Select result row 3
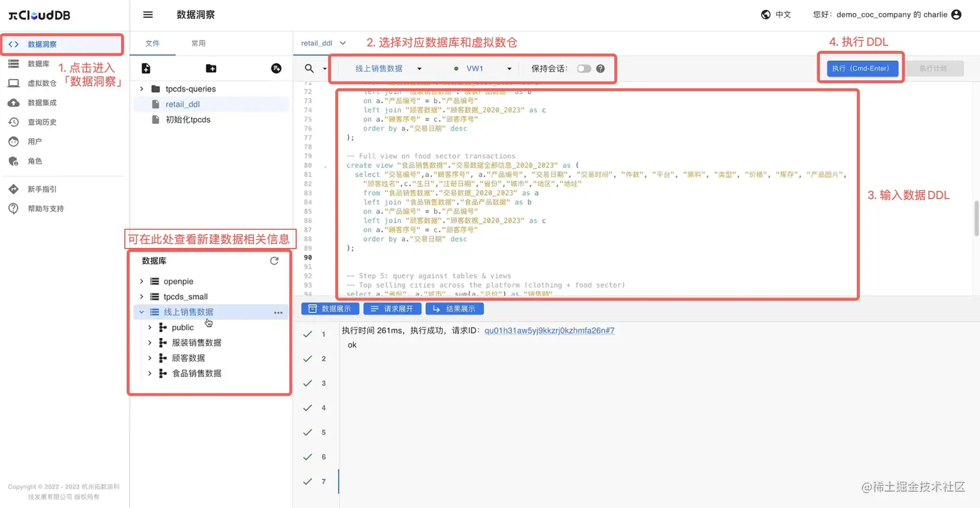 coord(316,383)
